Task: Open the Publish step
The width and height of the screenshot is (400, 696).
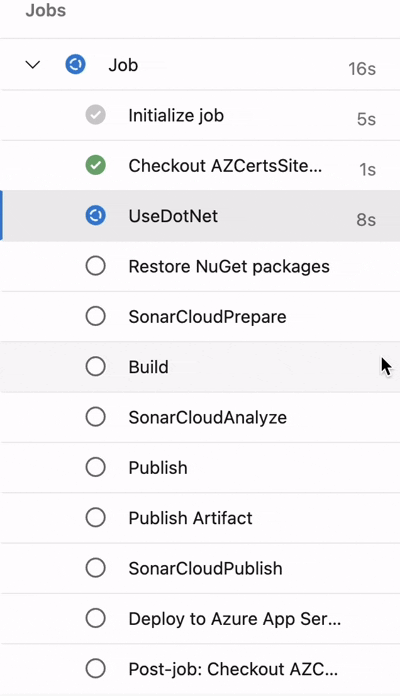Action: click(200, 467)
